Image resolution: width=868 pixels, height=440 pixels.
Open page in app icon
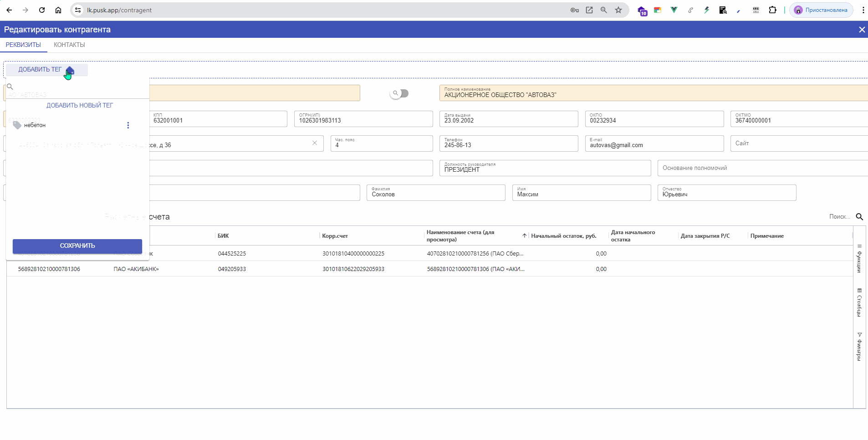(589, 10)
